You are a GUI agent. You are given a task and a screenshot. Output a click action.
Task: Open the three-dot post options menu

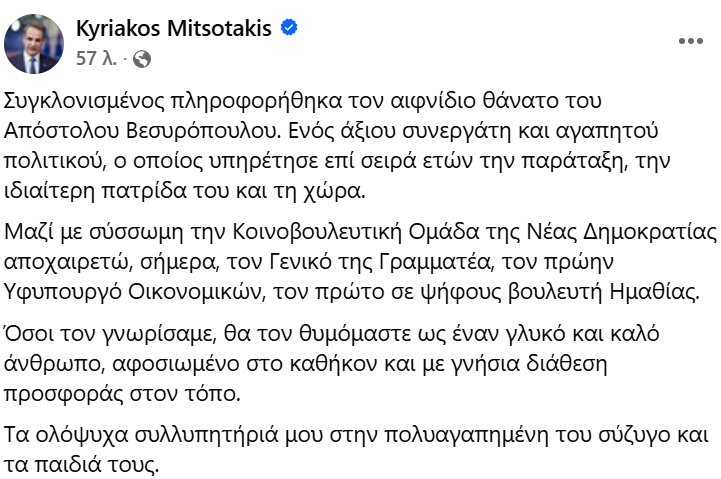tap(691, 41)
